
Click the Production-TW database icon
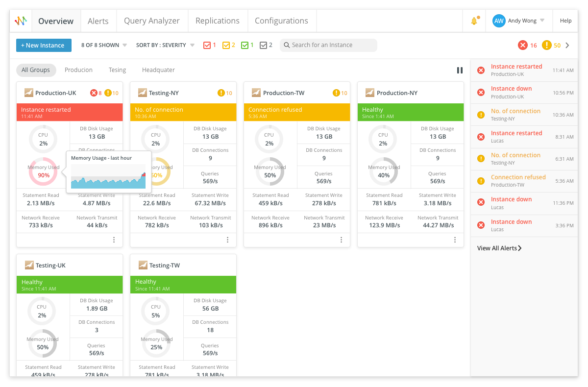[256, 93]
